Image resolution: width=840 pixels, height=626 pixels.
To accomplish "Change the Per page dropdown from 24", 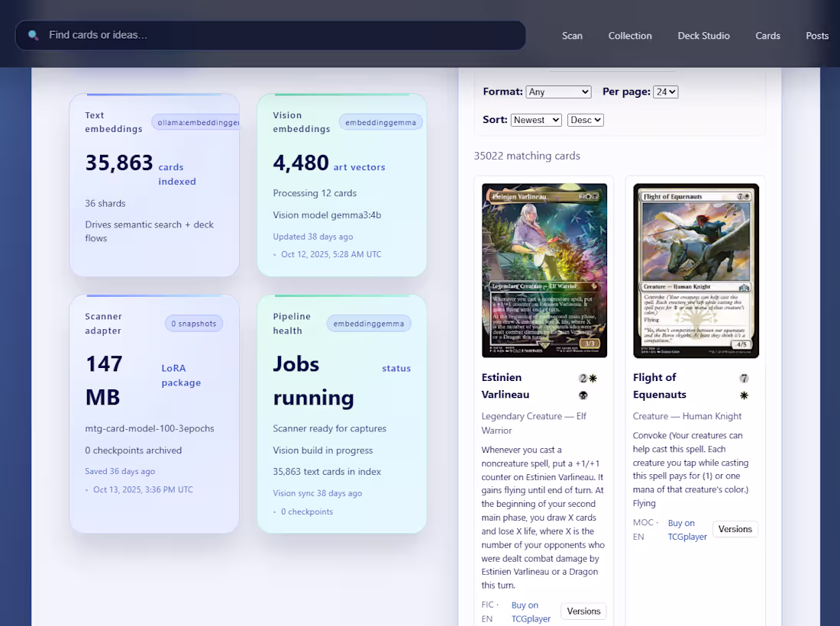I will tap(665, 92).
